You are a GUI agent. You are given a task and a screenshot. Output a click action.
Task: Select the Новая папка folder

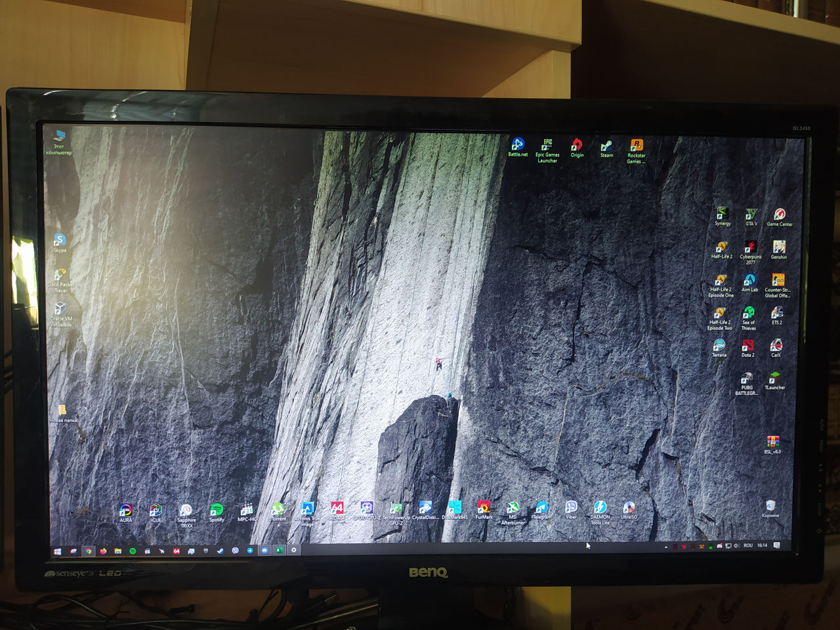(63, 413)
